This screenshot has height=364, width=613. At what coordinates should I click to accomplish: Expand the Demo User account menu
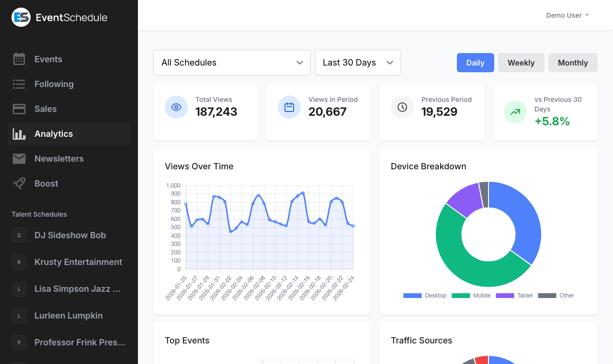click(x=567, y=15)
